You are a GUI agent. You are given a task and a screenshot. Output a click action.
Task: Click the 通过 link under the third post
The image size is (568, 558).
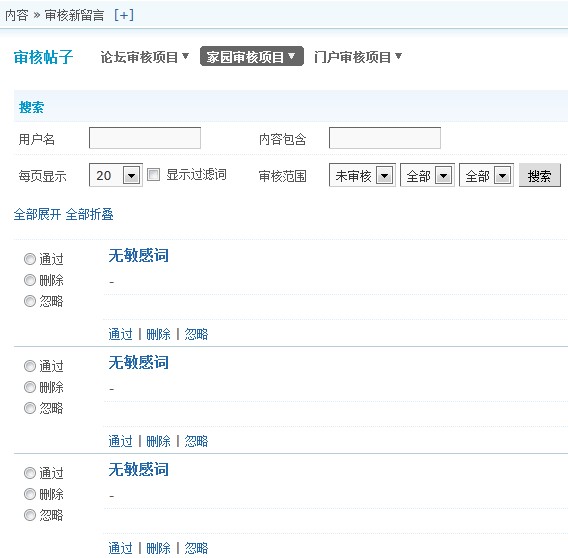click(120, 548)
